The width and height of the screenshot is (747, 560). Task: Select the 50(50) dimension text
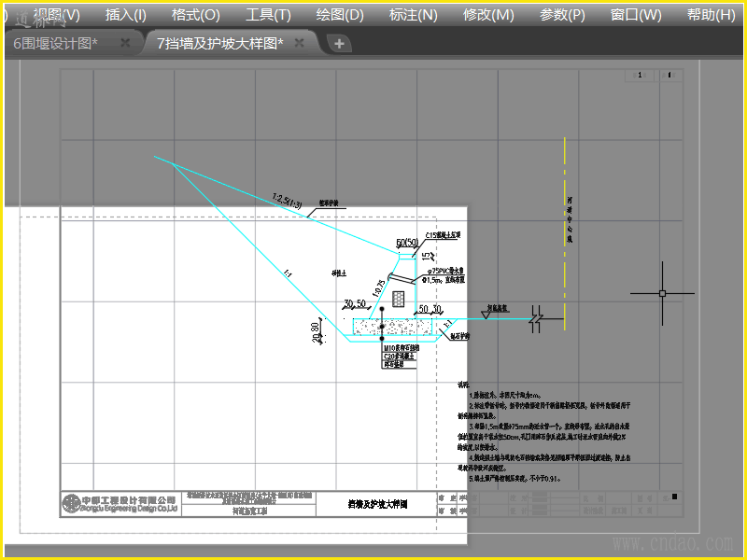[x=407, y=243]
